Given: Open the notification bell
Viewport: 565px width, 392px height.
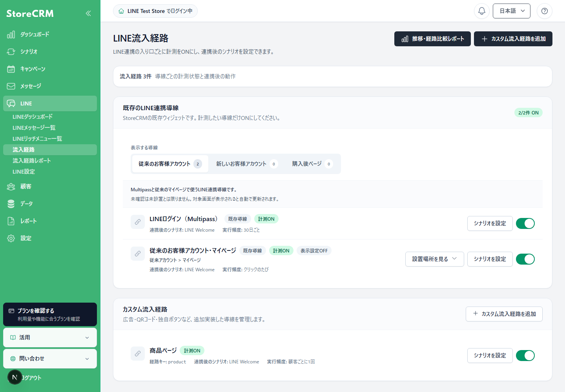Looking at the screenshot, I should 482,11.
